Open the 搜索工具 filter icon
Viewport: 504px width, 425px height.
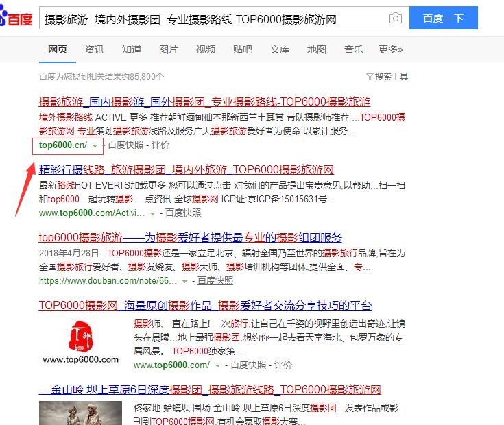point(370,77)
